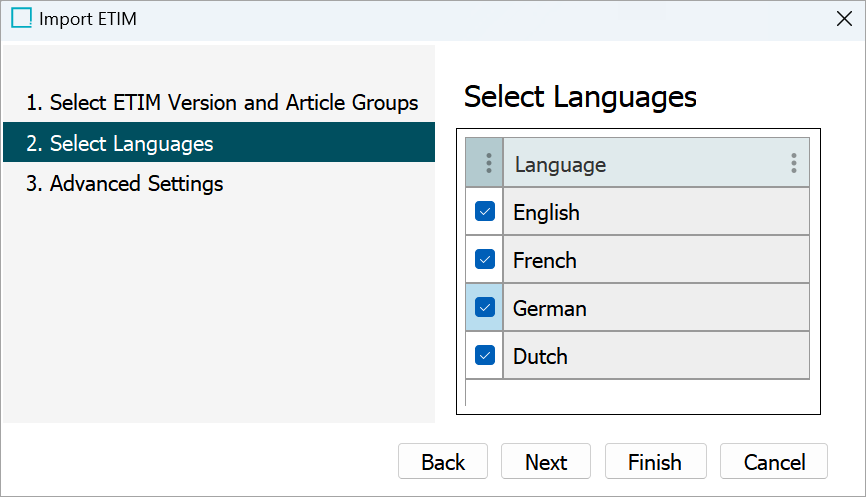Disable the Dutch language checkbox

coord(485,355)
